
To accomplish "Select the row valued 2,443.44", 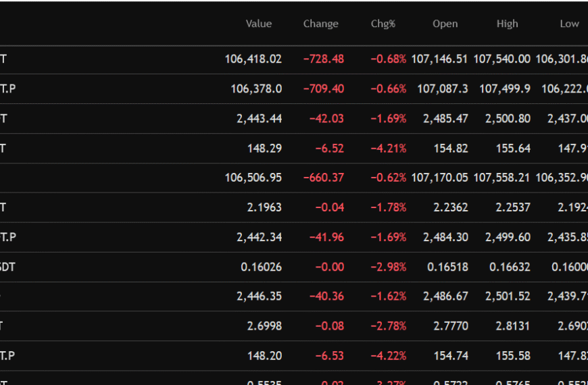I will click(x=259, y=118).
